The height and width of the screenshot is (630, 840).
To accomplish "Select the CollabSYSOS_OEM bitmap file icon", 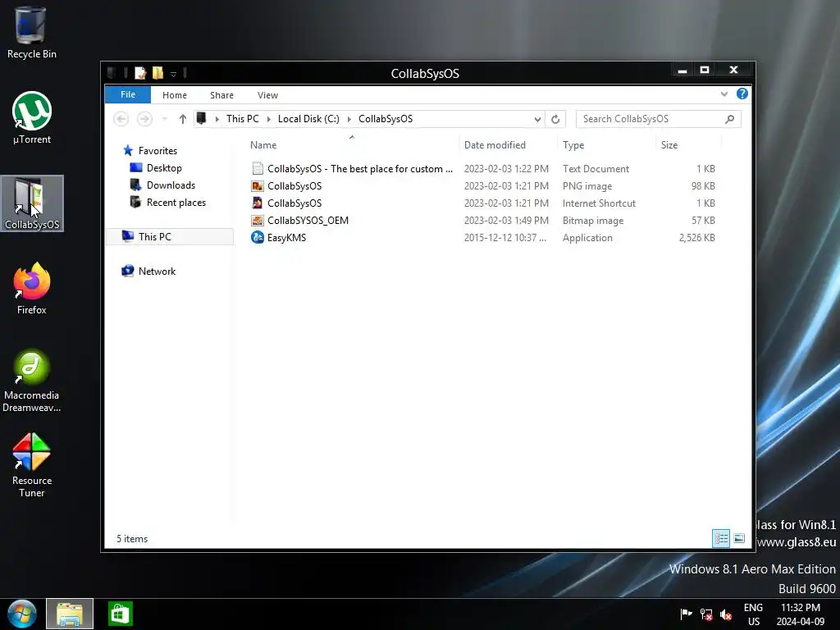I will [258, 220].
